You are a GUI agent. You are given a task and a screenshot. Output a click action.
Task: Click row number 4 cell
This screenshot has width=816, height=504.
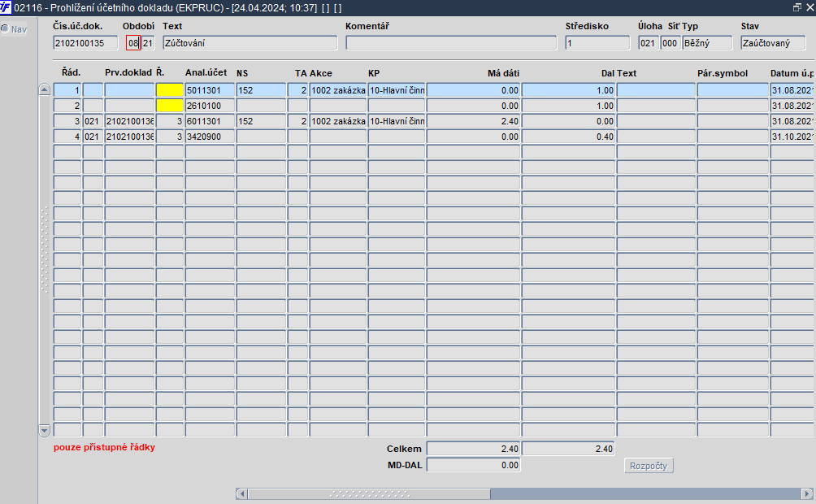pyautogui.click(x=67, y=137)
